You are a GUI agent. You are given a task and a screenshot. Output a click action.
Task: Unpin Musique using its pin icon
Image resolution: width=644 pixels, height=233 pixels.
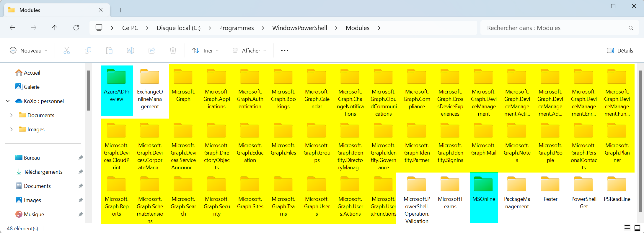point(81,214)
